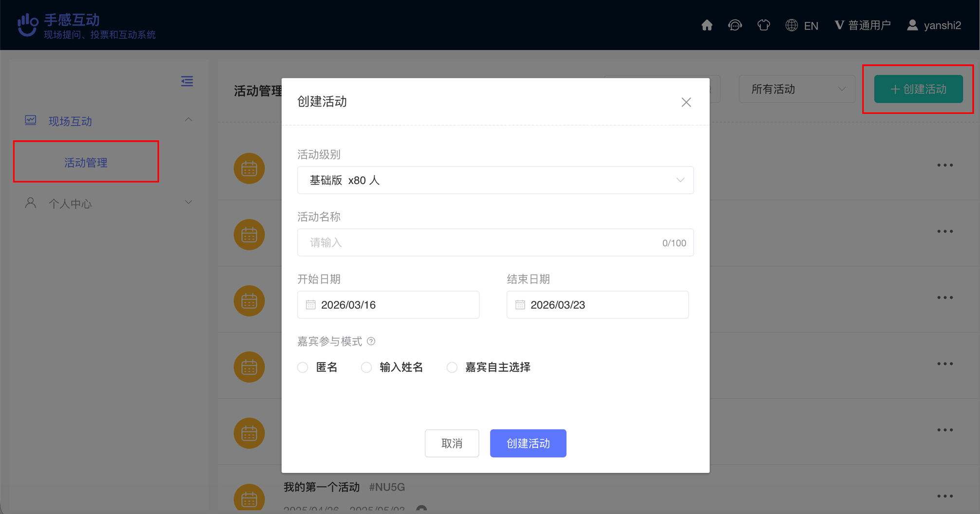
Task: Click the green 创建活动 button on the page
Action: [918, 89]
